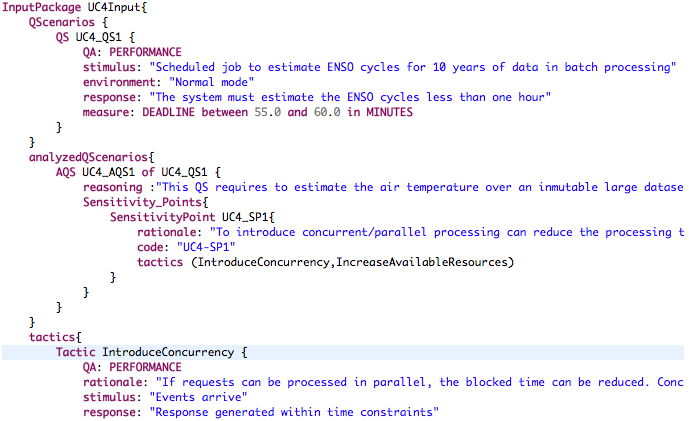This screenshot has width=689, height=421.
Task: Click AQS UC4_AQS1 of UC4_QS1 line
Action: (138, 172)
